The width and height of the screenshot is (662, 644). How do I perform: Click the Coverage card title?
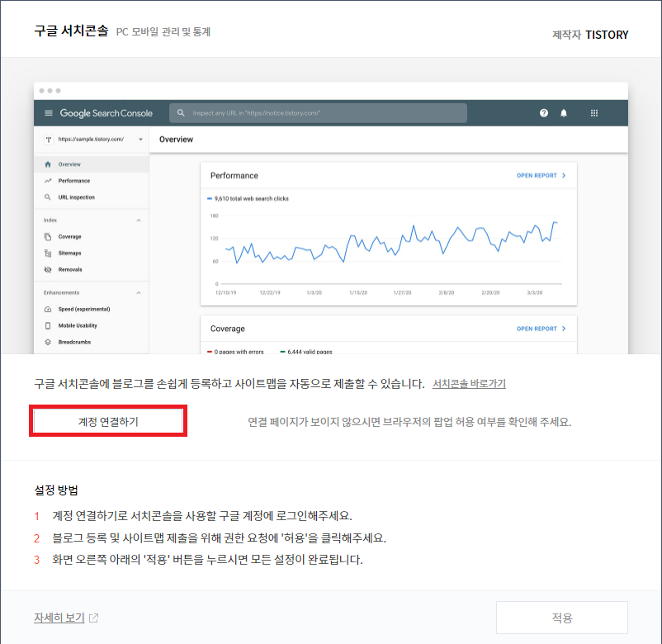pyautogui.click(x=228, y=329)
